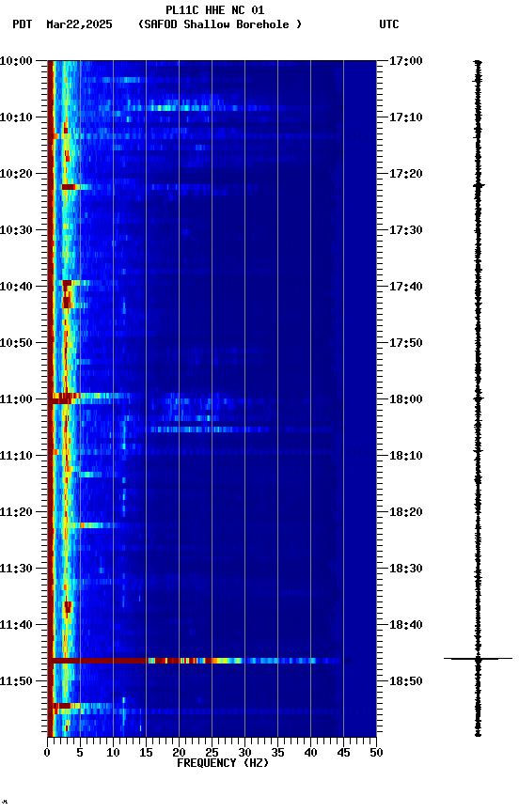Click the "5" frequency axis tick label
Viewport: 519px width, 812px height.
click(x=80, y=754)
